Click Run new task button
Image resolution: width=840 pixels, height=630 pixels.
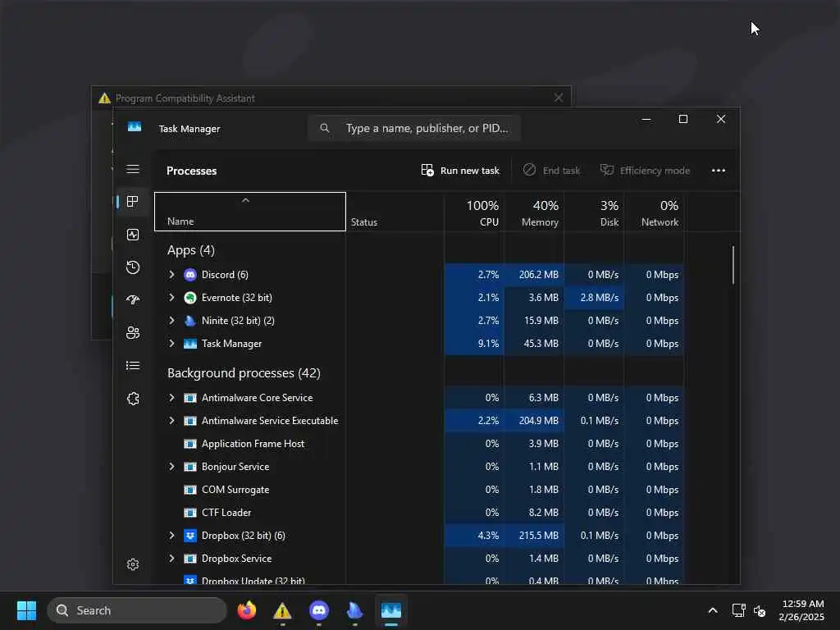[x=460, y=171]
